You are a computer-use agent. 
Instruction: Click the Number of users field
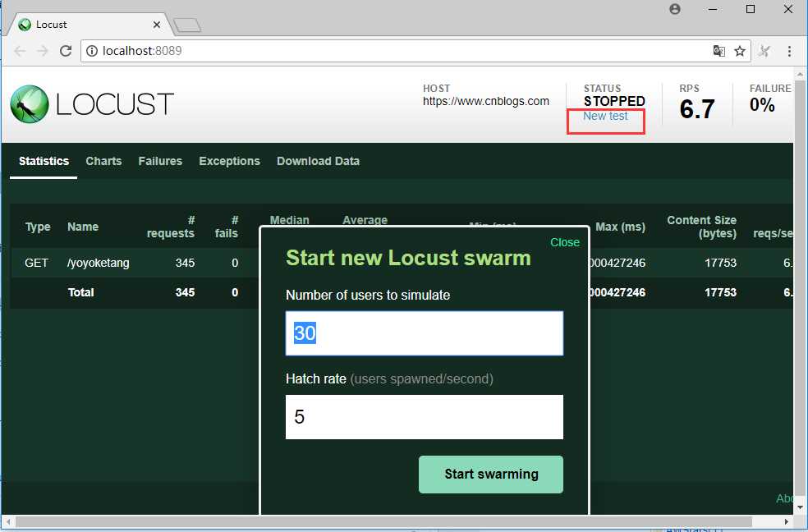pos(424,333)
